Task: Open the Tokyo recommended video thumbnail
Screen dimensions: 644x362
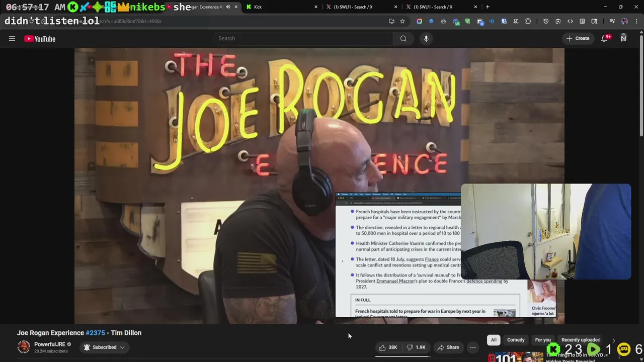Action: (x=514, y=357)
